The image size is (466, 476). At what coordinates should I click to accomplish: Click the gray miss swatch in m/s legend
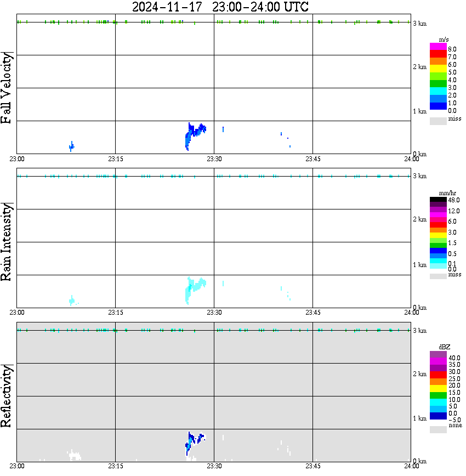point(438,121)
